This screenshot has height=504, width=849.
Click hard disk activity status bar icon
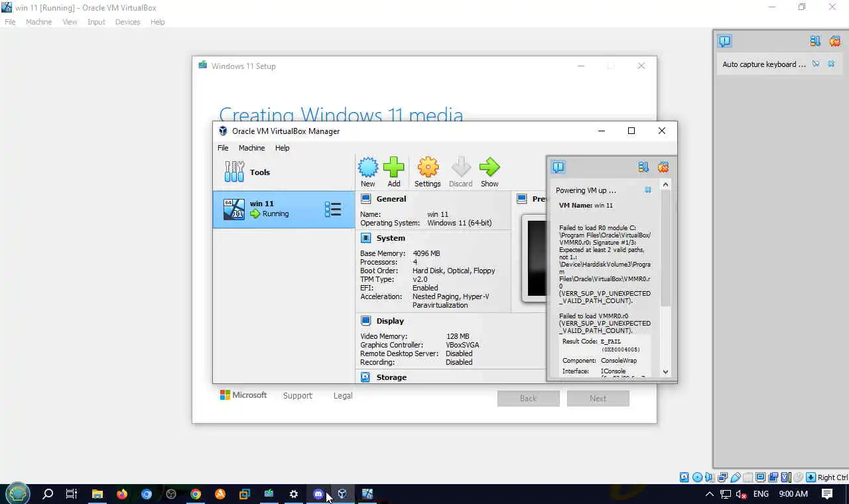684,477
